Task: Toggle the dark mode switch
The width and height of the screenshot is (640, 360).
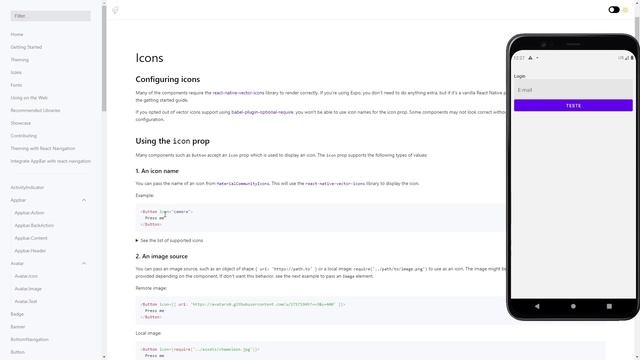Action: point(614,10)
